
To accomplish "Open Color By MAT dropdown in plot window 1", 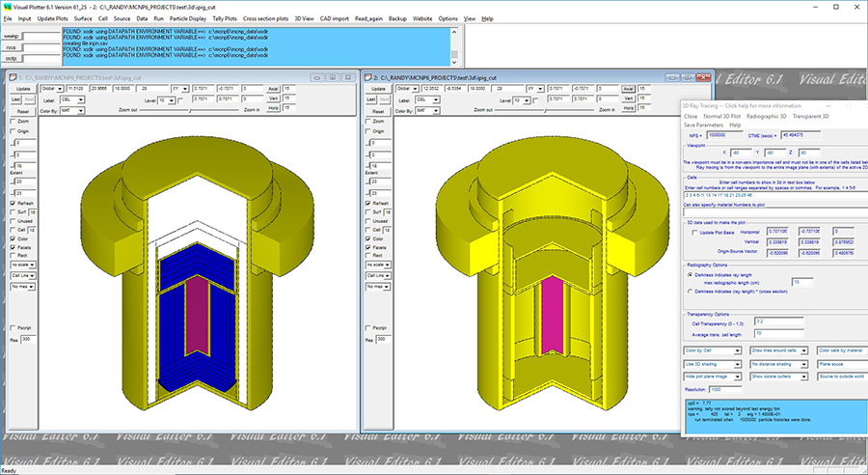I will [72, 111].
